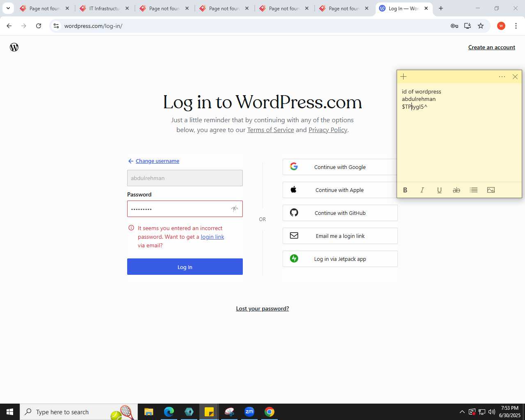This screenshot has width=525, height=420.
Task: Click the Strikethrough icon in Sticky Notes
Action: coord(457,190)
